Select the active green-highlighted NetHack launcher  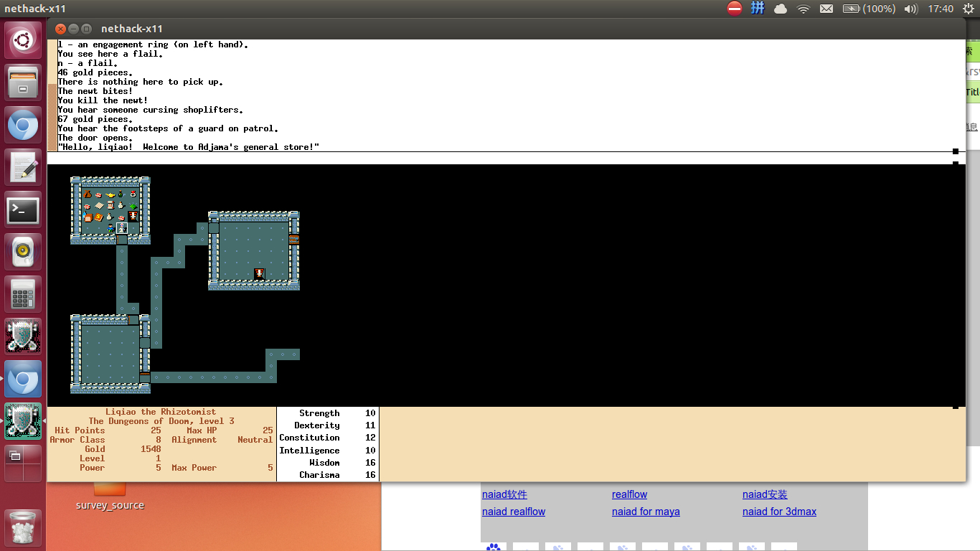point(23,421)
